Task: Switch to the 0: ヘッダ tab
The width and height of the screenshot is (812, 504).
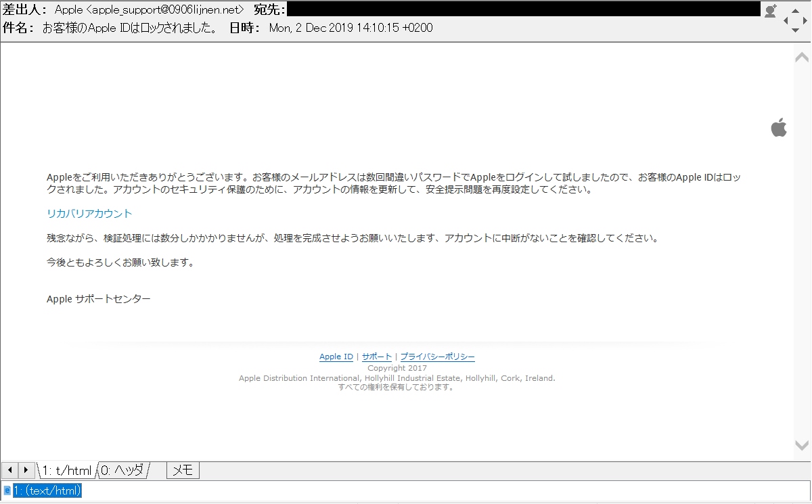Action: (x=122, y=470)
